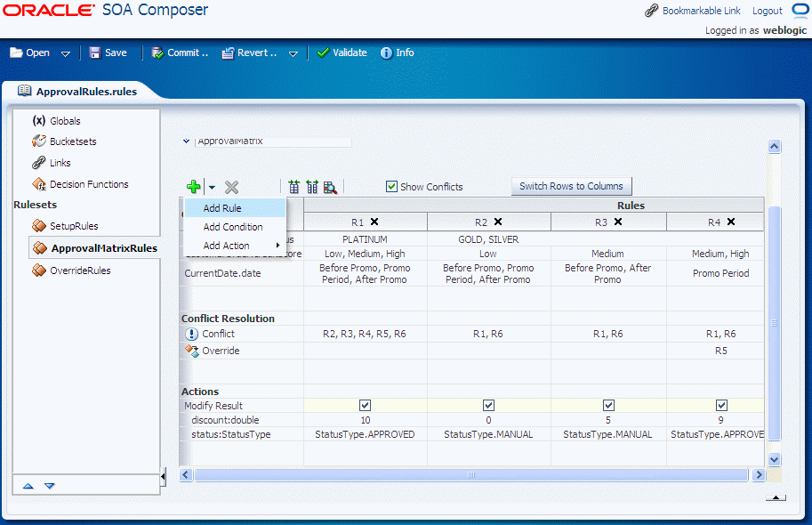Collapse the ApprovalMatrix section chevron
812x525 pixels.
coord(187,141)
